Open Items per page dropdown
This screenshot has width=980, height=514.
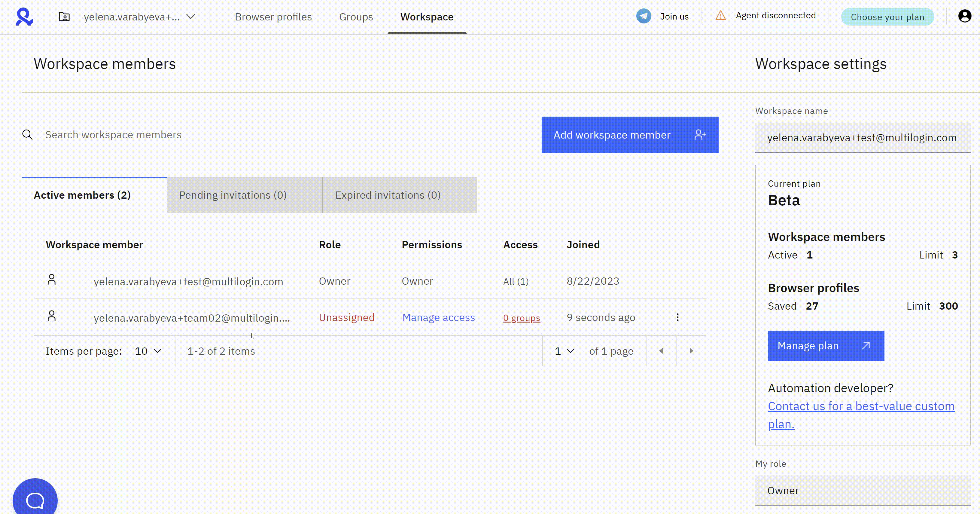click(x=148, y=351)
